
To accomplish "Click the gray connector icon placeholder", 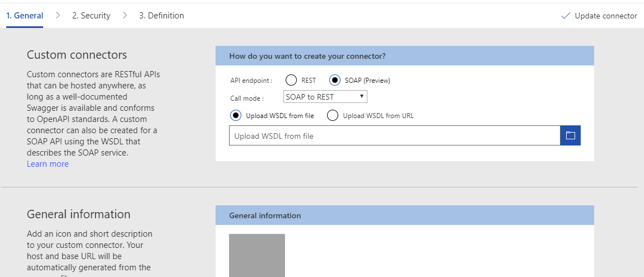I will coord(257,255).
